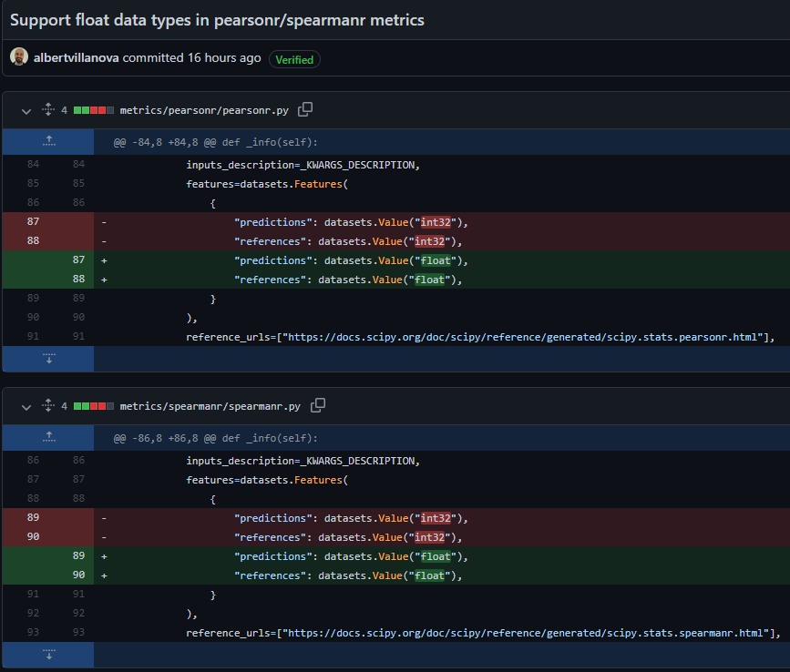Select removed line 88 number in pearsonr.py
Image resolution: width=790 pixels, height=672 pixels.
[33, 240]
